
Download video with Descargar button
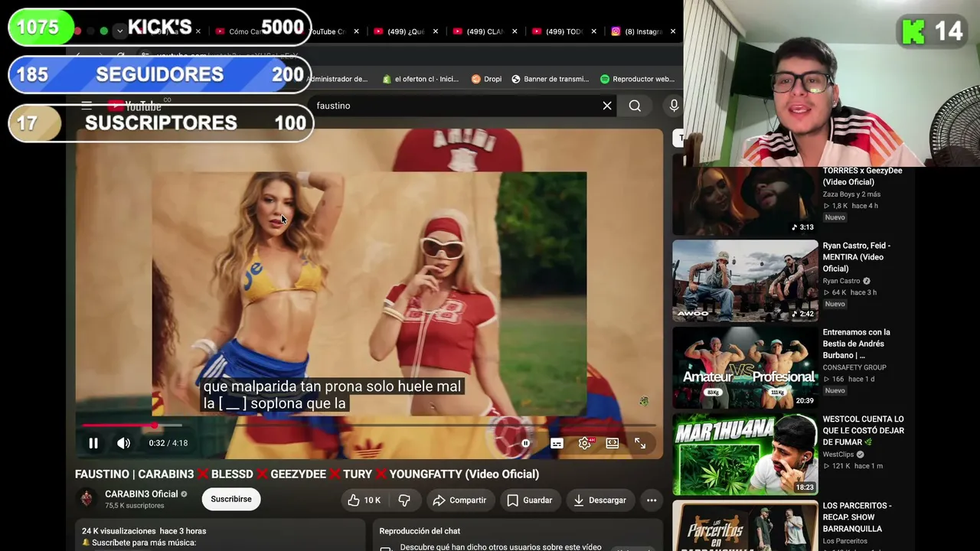click(600, 500)
